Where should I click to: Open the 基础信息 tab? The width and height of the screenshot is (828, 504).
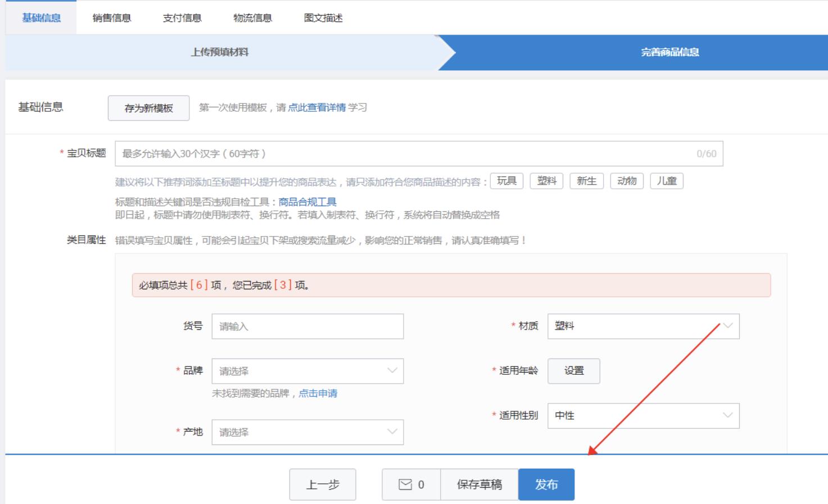pyautogui.click(x=41, y=17)
